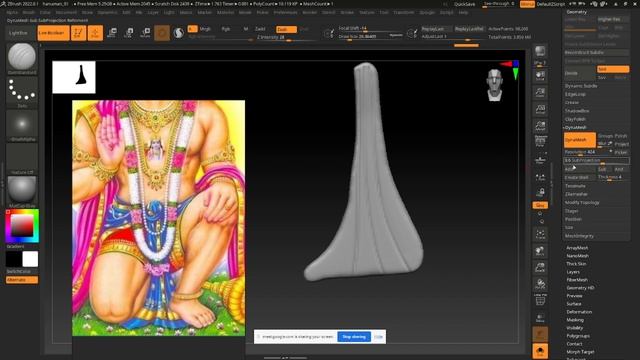The height and width of the screenshot is (360, 640).
Task: Open the Tool menu
Action: click(x=384, y=13)
